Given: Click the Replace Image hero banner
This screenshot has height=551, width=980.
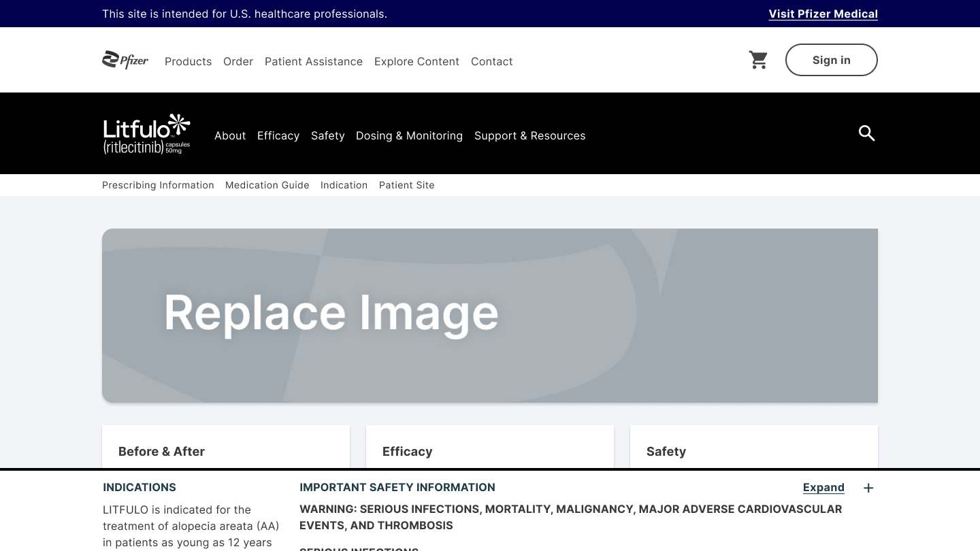Looking at the screenshot, I should [x=490, y=316].
